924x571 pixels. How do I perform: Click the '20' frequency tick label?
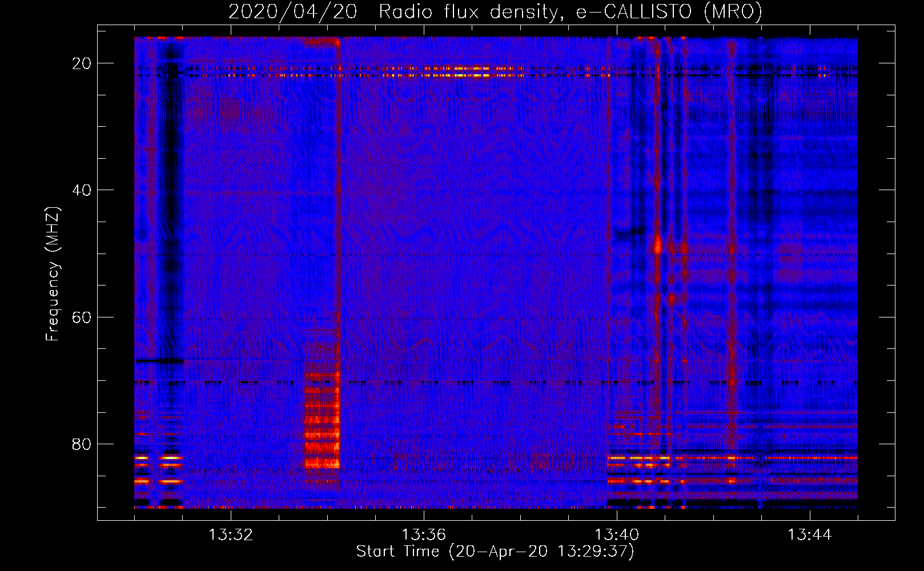tap(82, 63)
